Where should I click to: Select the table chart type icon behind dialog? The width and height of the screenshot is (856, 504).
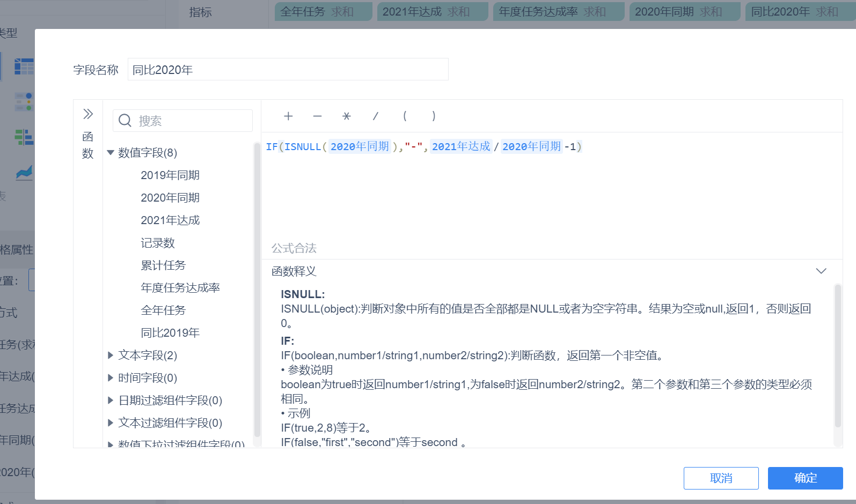pyautogui.click(x=24, y=66)
